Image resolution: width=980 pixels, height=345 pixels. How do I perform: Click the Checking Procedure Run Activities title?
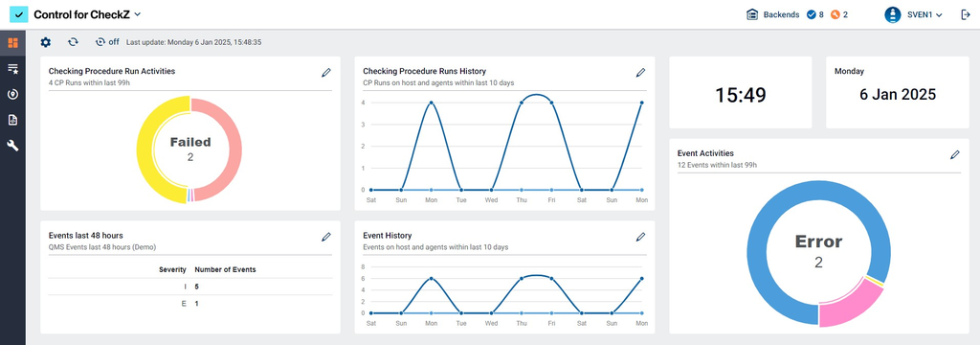click(112, 71)
